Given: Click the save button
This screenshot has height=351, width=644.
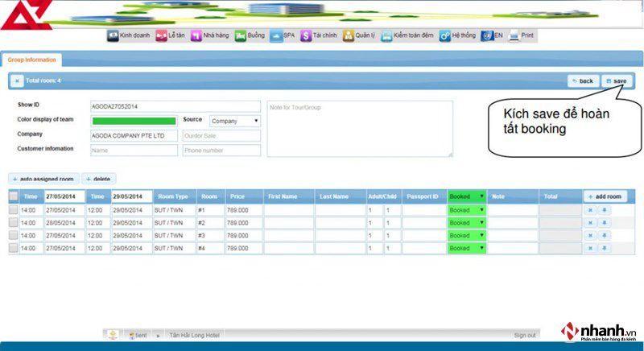Looking at the screenshot, I should coord(617,81).
